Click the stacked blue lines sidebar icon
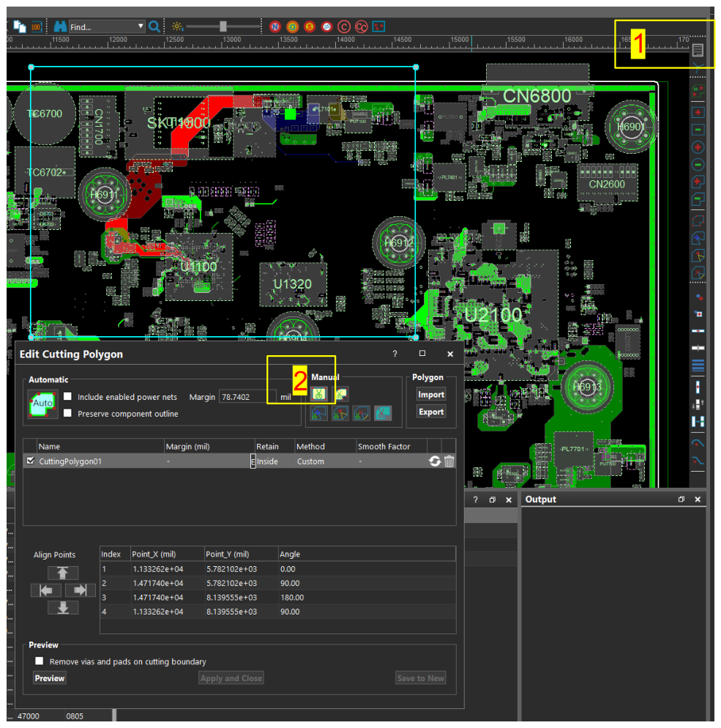 pyautogui.click(x=698, y=366)
